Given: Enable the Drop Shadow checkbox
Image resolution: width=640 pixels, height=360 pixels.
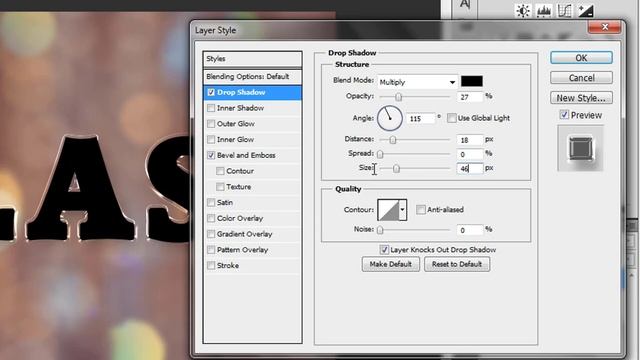Looking at the screenshot, I should (x=211, y=92).
